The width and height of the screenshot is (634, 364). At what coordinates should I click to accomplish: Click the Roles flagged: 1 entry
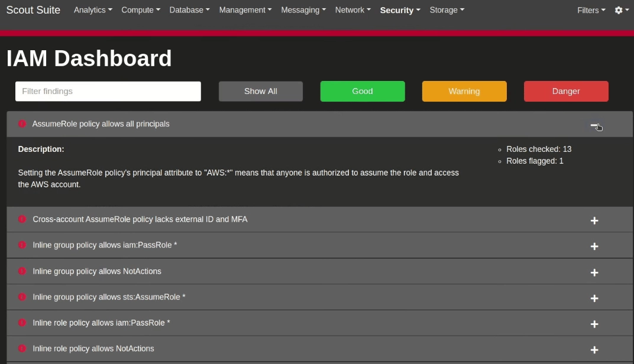535,161
